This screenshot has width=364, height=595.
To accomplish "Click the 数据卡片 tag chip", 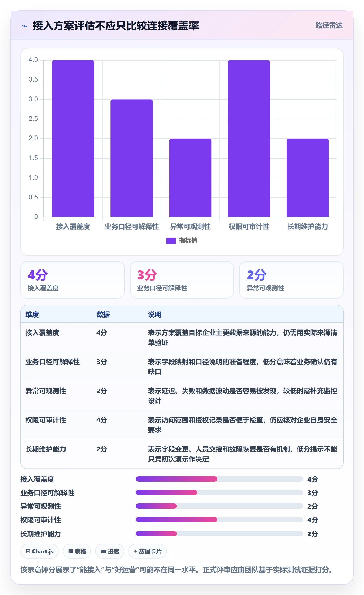I will [148, 551].
